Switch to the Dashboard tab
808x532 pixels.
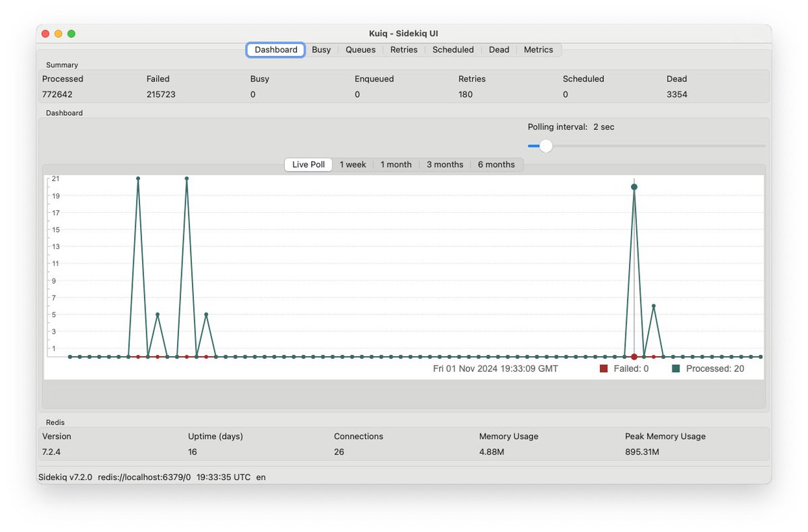pos(276,50)
